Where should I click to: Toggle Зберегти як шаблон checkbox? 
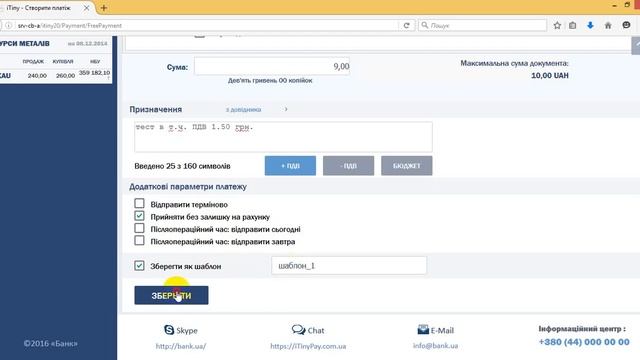click(x=139, y=266)
